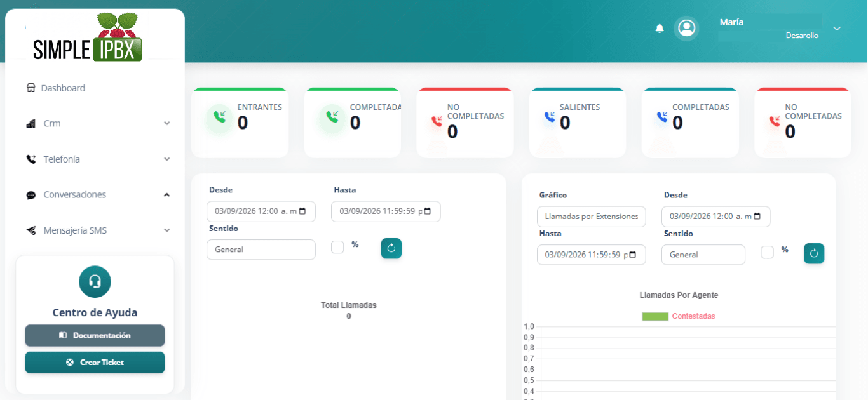This screenshot has width=868, height=400.
Task: Click the lifebuoy icon in Crear Ticket
Action: (x=70, y=363)
